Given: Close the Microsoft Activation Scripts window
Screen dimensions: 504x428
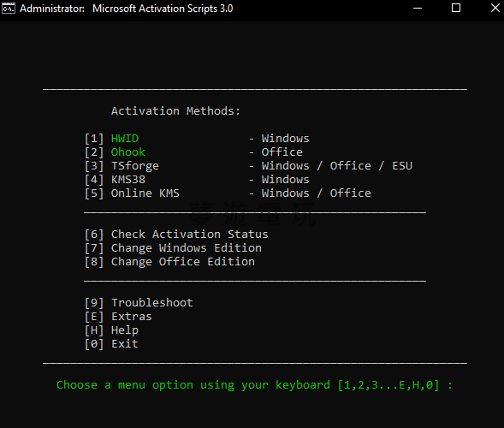Looking at the screenshot, I should pyautogui.click(x=495, y=8).
